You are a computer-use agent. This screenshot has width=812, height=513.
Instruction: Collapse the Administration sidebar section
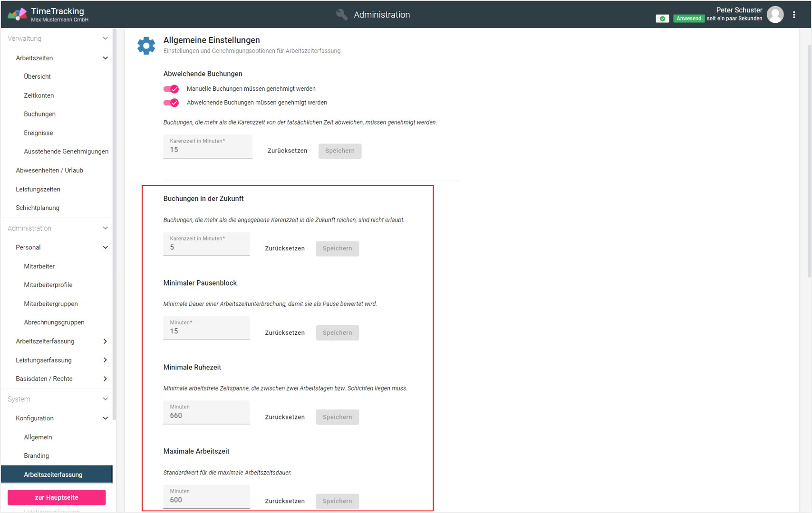[105, 228]
